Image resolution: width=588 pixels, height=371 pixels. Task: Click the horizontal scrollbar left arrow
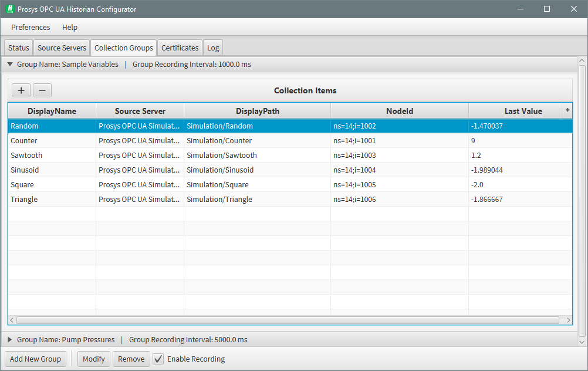click(12, 321)
